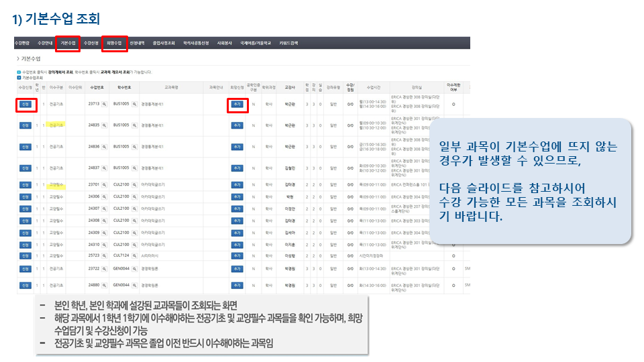Click magnifier icon next to 수업번호 24310
This screenshot has width=644, height=362.
coord(104,245)
